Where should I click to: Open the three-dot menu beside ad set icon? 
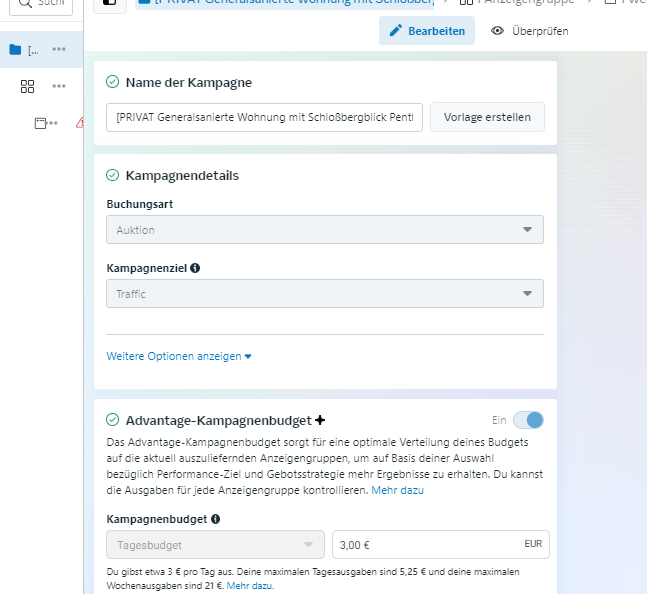[x=59, y=86]
